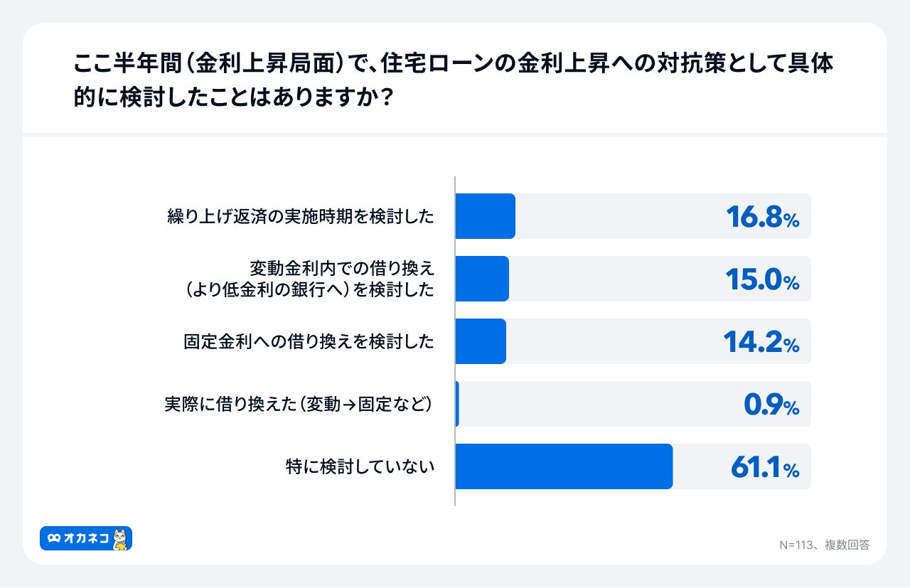Viewport: 910px width, 588px height.
Task: Select the 16.8% value
Action: pos(762,218)
